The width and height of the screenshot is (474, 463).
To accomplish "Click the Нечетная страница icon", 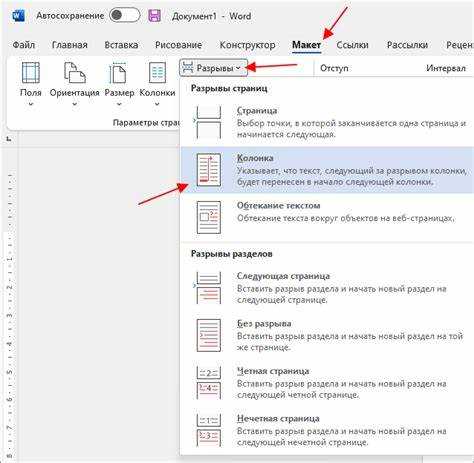I will (208, 430).
